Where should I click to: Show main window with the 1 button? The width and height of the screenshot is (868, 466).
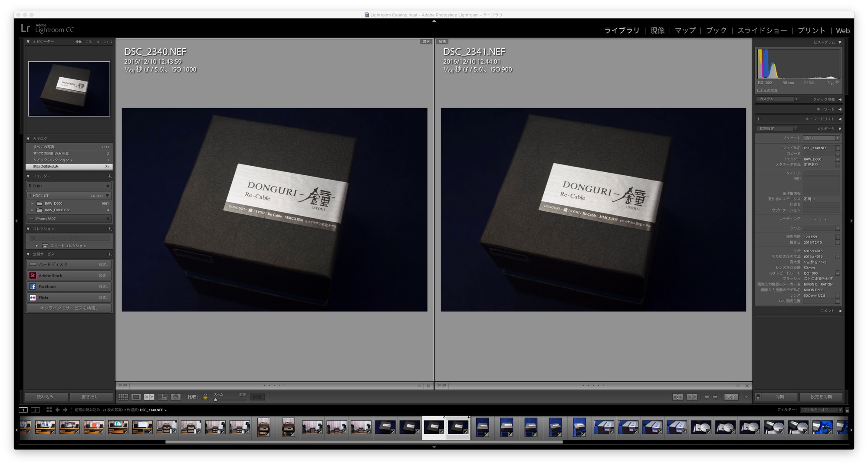pos(23,410)
